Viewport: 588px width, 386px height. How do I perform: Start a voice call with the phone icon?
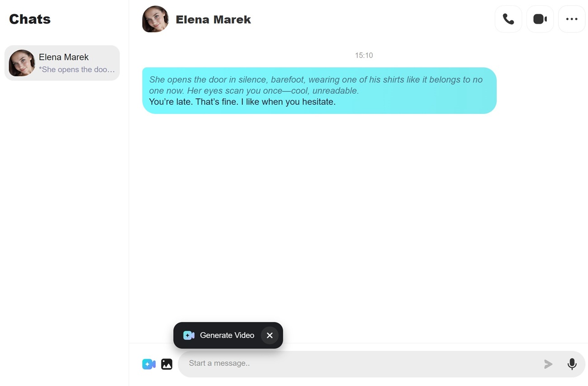pos(508,19)
